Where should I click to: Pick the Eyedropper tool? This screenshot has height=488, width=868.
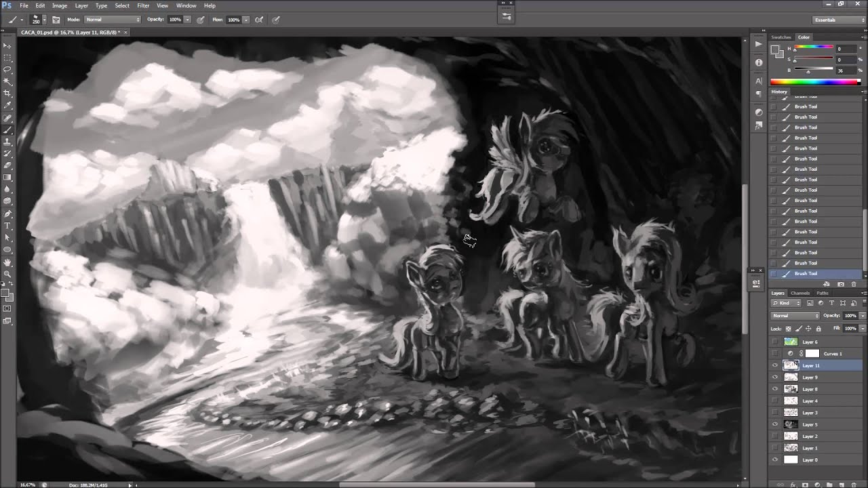point(7,105)
